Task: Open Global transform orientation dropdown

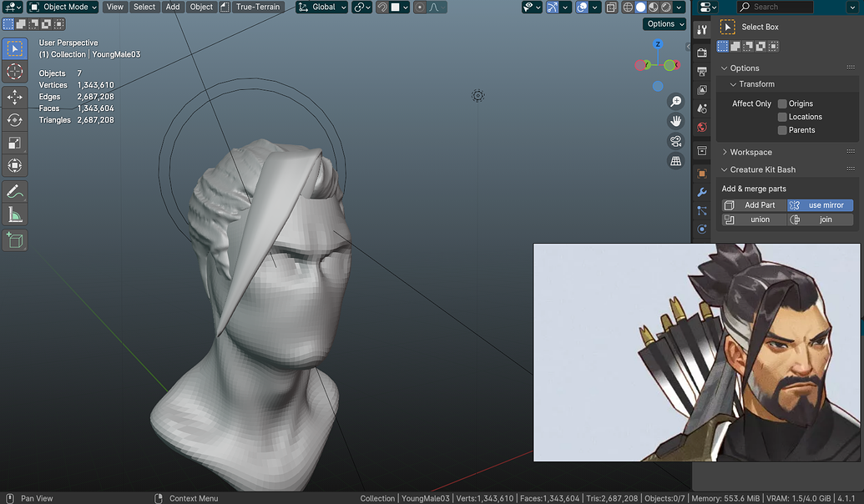Action: pos(322,8)
